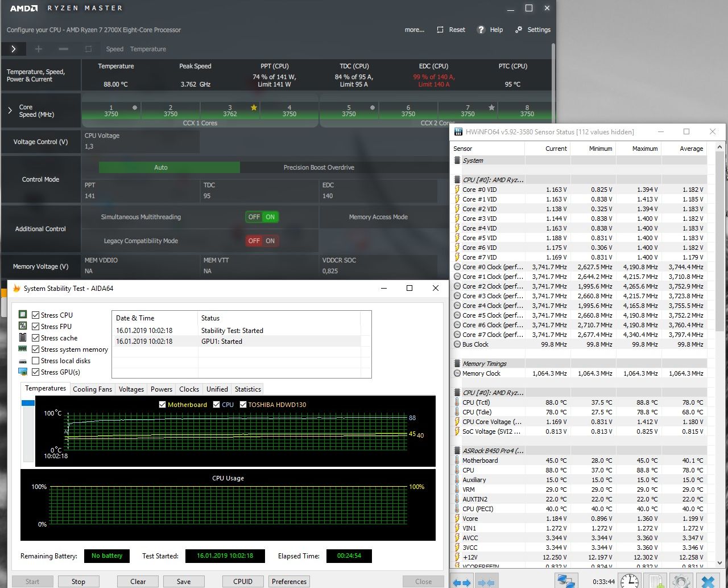Select Auto control mode

(x=169, y=167)
